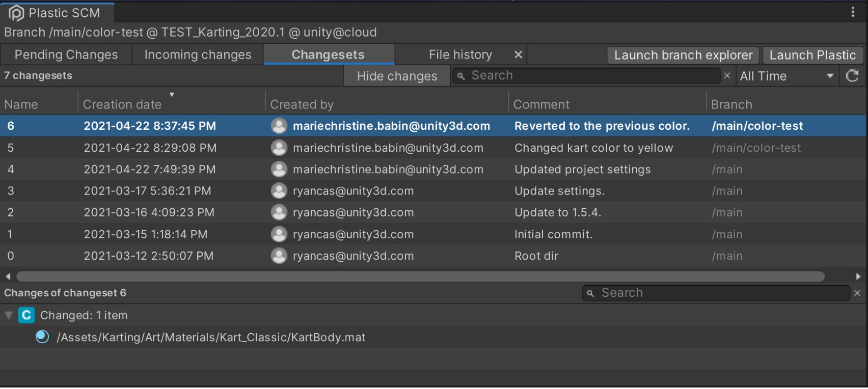Click the 'Changes of changeset 6' label
Viewport: 868px width, 389px height.
click(65, 293)
